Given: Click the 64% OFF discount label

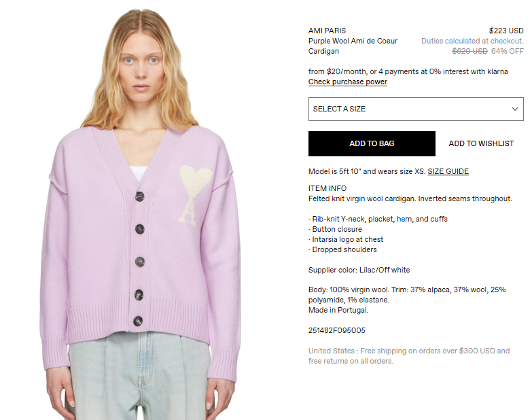Looking at the screenshot, I should (508, 51).
